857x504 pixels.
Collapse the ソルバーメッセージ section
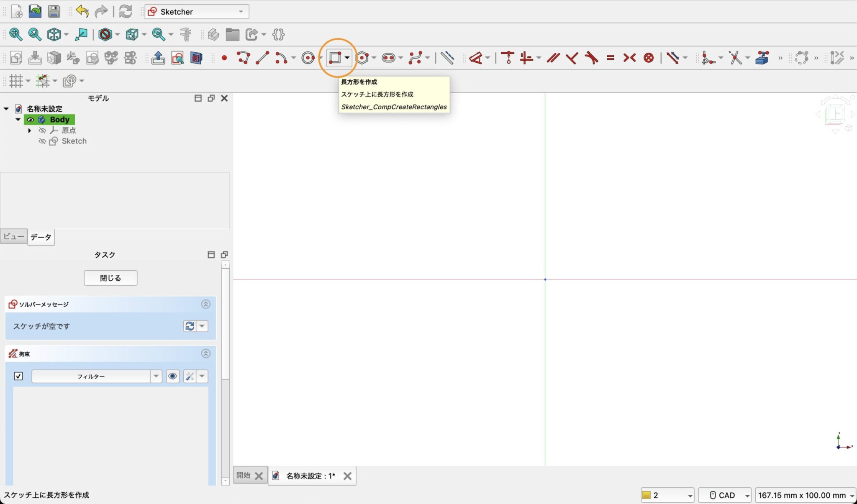[x=205, y=304]
